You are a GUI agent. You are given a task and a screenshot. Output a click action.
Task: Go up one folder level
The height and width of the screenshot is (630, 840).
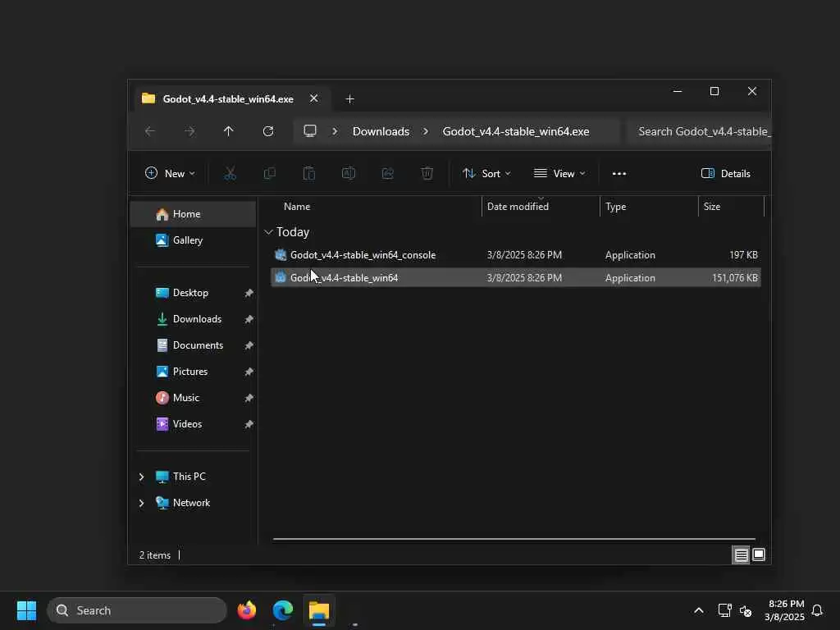229,131
